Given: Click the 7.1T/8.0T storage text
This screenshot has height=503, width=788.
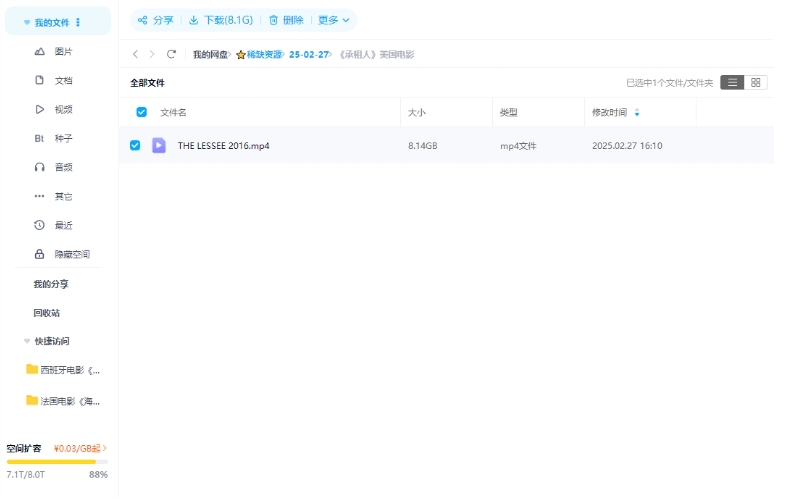Looking at the screenshot, I should point(26,475).
